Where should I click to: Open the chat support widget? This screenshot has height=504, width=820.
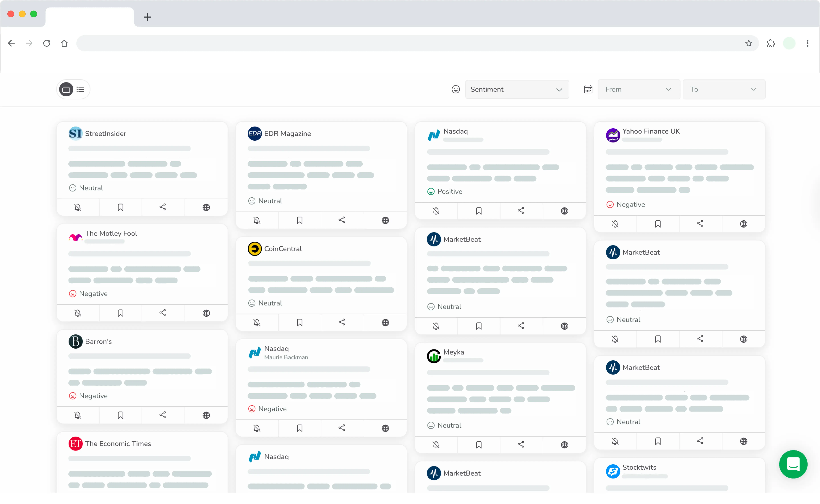793,464
